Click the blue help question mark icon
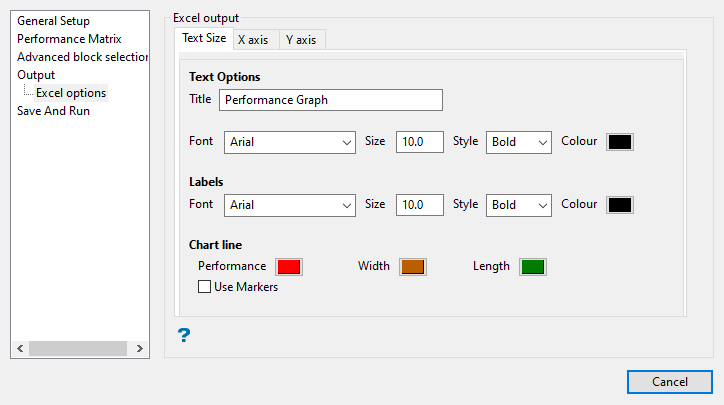The height and width of the screenshot is (405, 724). [x=184, y=335]
